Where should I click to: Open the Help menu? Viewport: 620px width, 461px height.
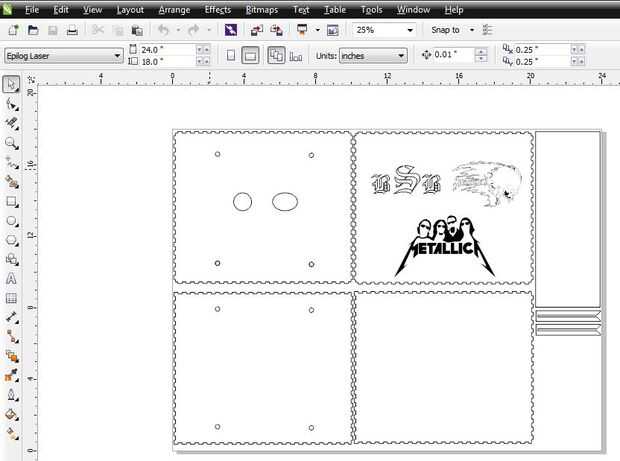click(454, 10)
